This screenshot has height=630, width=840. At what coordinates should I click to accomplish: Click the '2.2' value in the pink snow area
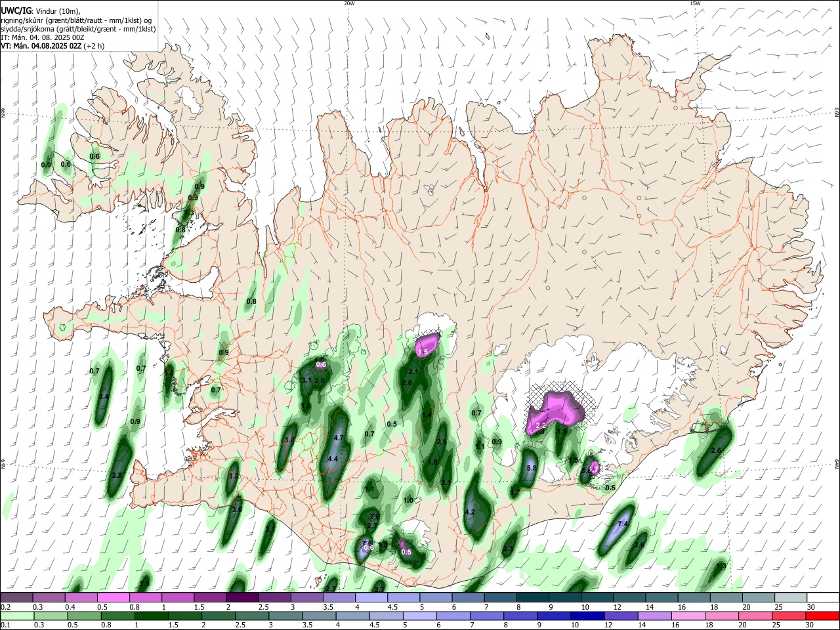point(541,425)
